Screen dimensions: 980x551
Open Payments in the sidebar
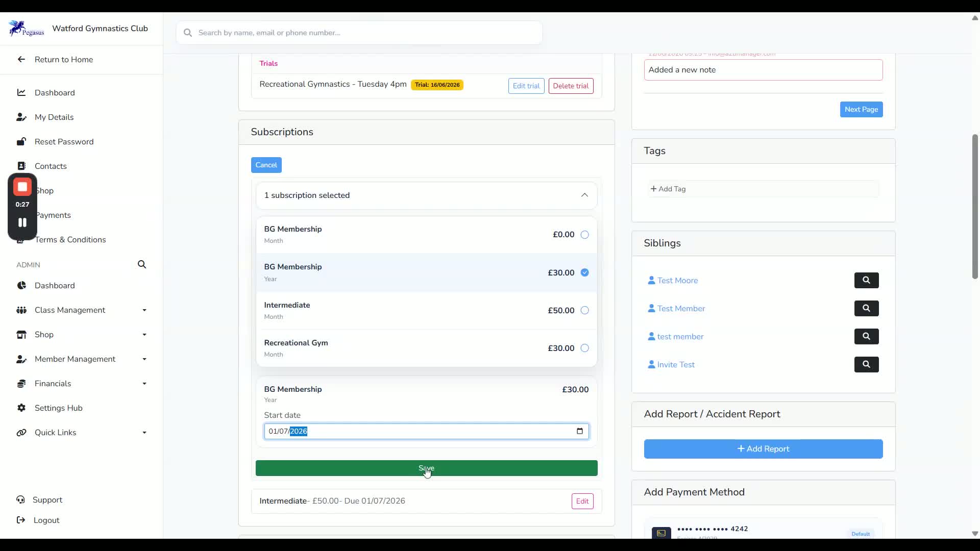point(53,215)
